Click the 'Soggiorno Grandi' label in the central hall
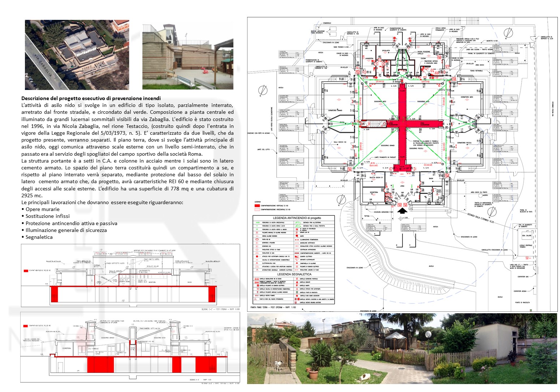Image resolution: width=560 pixels, height=392 pixels. click(388, 146)
